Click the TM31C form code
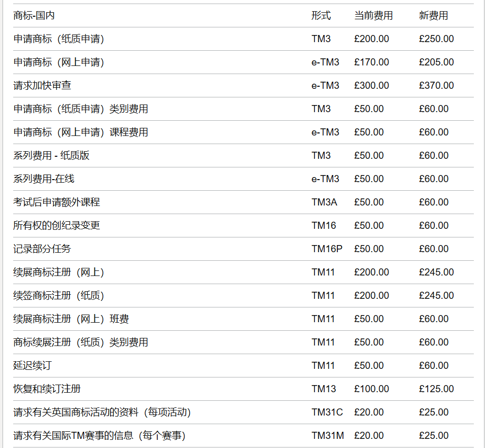This screenshot has width=485, height=448. pyautogui.click(x=327, y=412)
